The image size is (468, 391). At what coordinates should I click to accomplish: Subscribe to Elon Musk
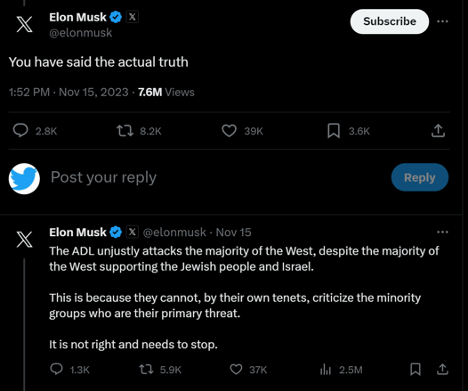[389, 21]
